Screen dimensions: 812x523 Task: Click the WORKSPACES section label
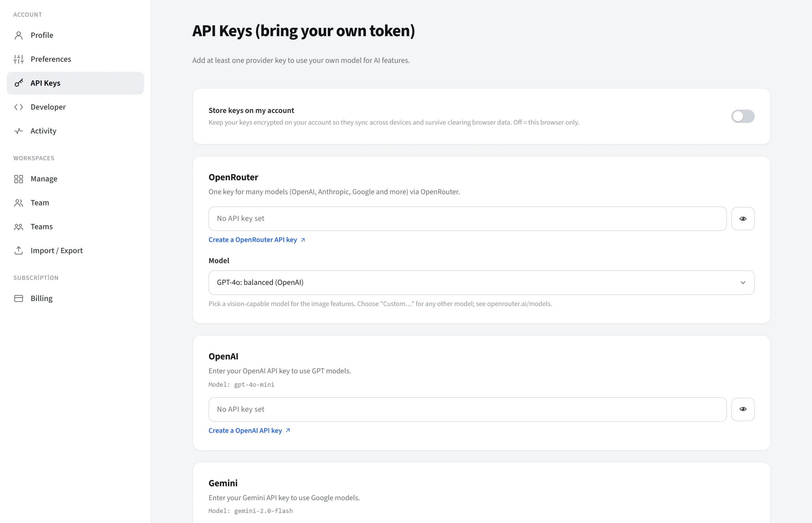pos(34,158)
